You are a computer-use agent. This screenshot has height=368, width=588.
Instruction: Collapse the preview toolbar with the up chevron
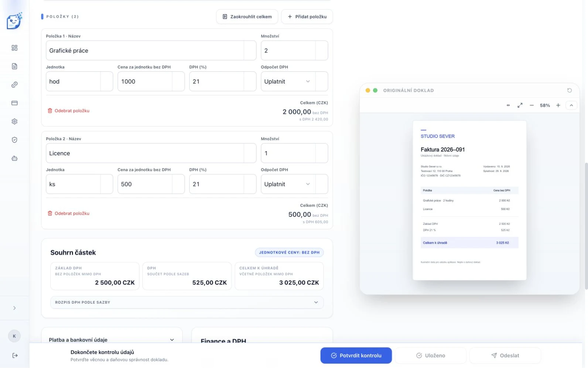pos(571,105)
